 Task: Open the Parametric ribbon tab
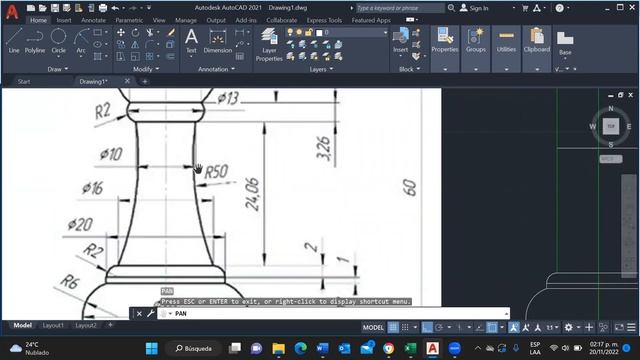pyautogui.click(x=129, y=20)
